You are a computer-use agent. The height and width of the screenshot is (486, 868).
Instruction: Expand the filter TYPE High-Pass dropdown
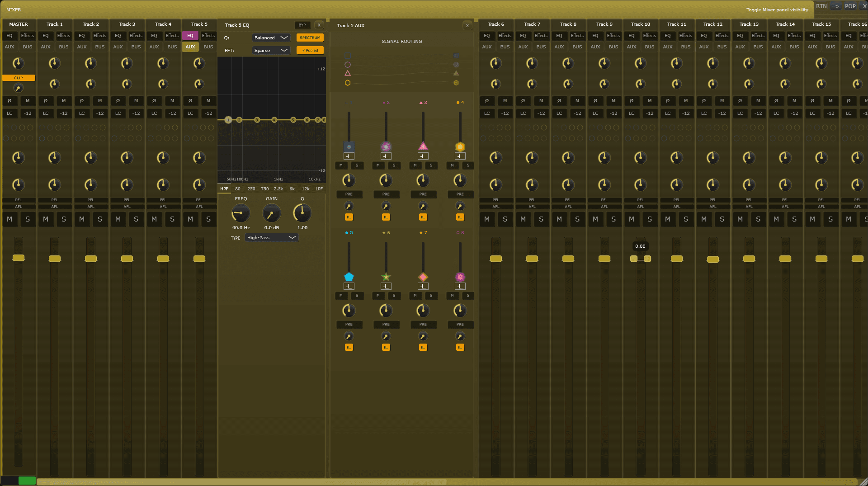[271, 237]
